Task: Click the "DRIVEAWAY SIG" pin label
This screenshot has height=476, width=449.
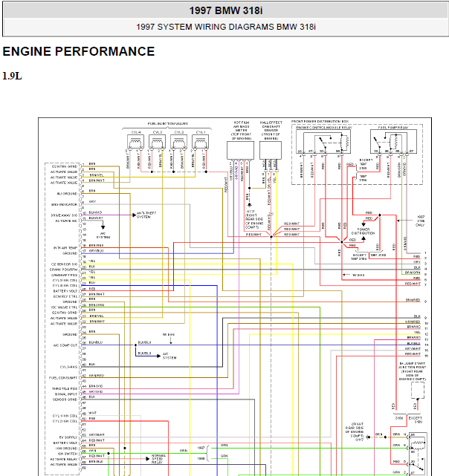Action: tap(64, 215)
